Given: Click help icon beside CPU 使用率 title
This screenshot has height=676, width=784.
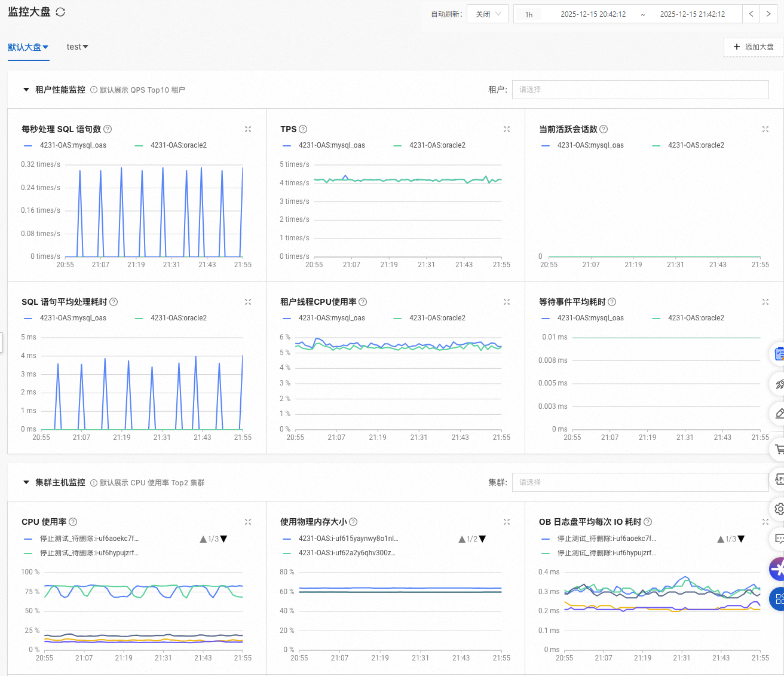Looking at the screenshot, I should [73, 522].
